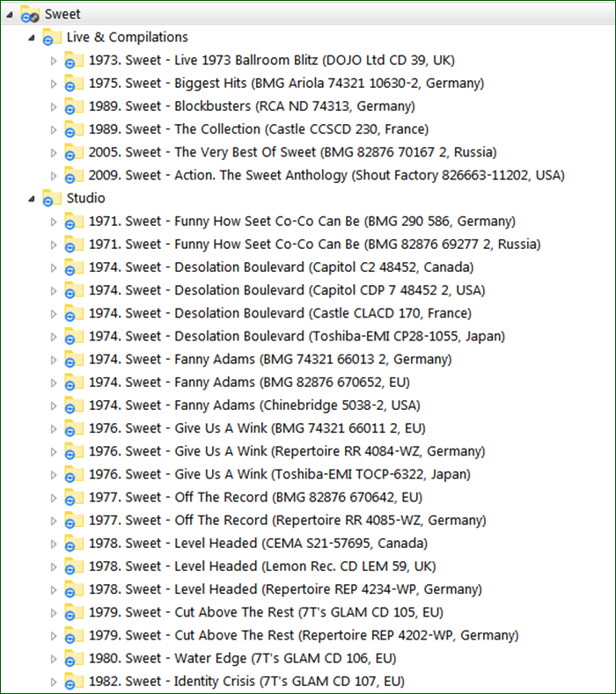Screen dimensions: 616x694
Task: Select 1975. Sweet - Biggest Hits row
Action: (x=286, y=84)
